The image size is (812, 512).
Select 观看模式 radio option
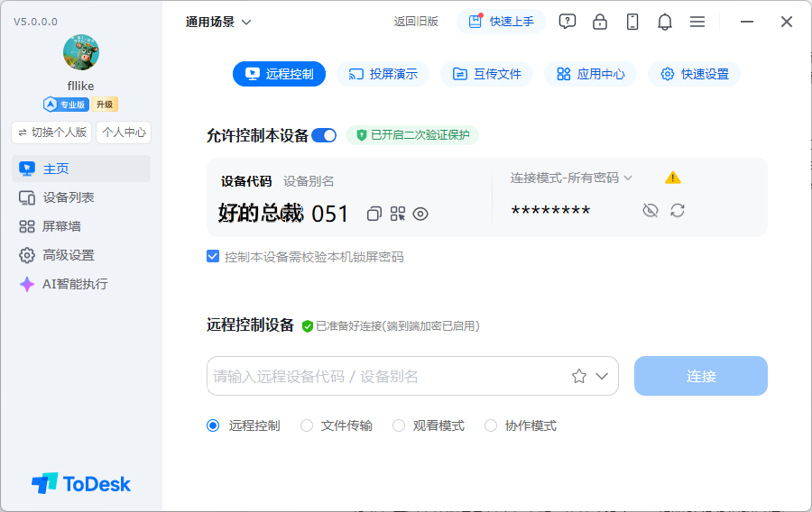[398, 425]
